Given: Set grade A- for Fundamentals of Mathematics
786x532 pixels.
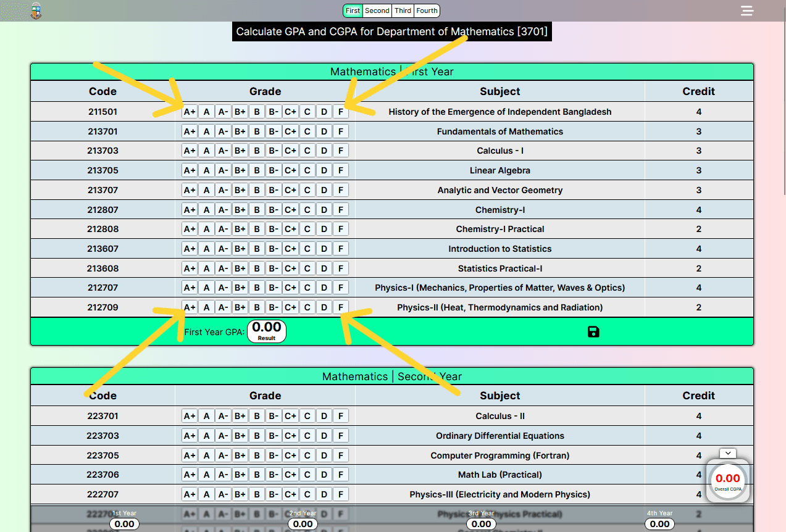Looking at the screenshot, I should pyautogui.click(x=223, y=131).
